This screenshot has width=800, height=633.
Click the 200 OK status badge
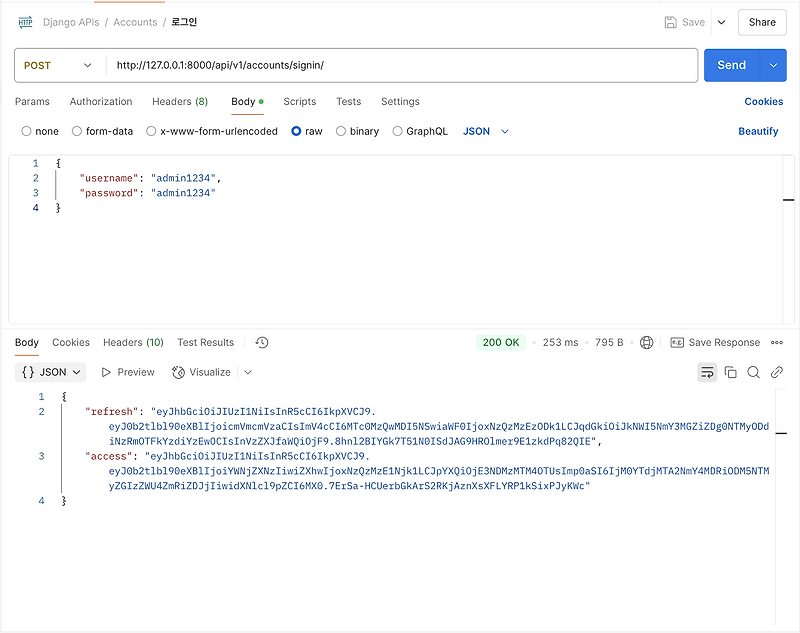(501, 342)
